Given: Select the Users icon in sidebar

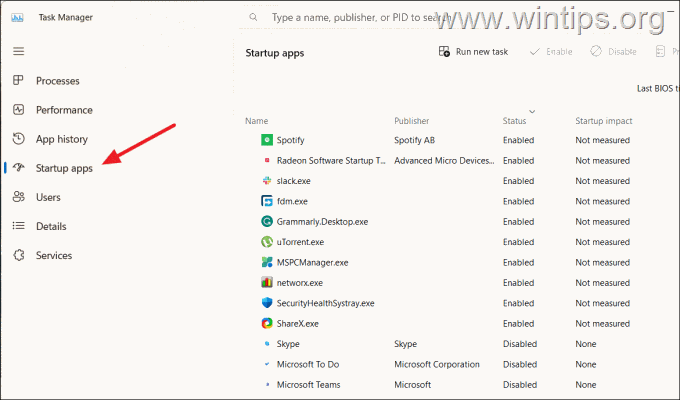Looking at the screenshot, I should coord(18,197).
